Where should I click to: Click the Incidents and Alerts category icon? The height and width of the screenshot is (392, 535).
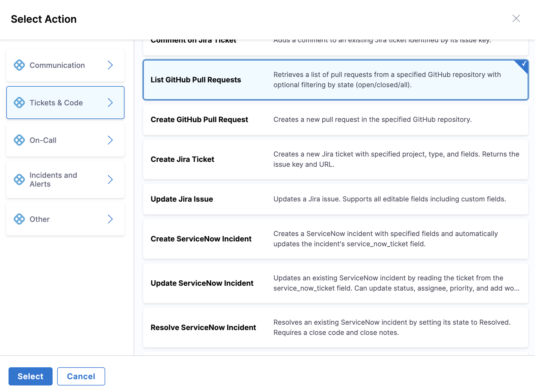coord(19,180)
